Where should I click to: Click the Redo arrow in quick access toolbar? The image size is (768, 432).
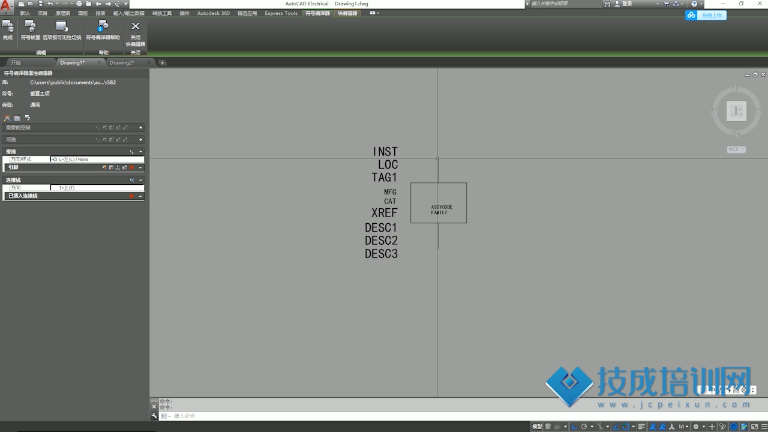[x=65, y=4]
